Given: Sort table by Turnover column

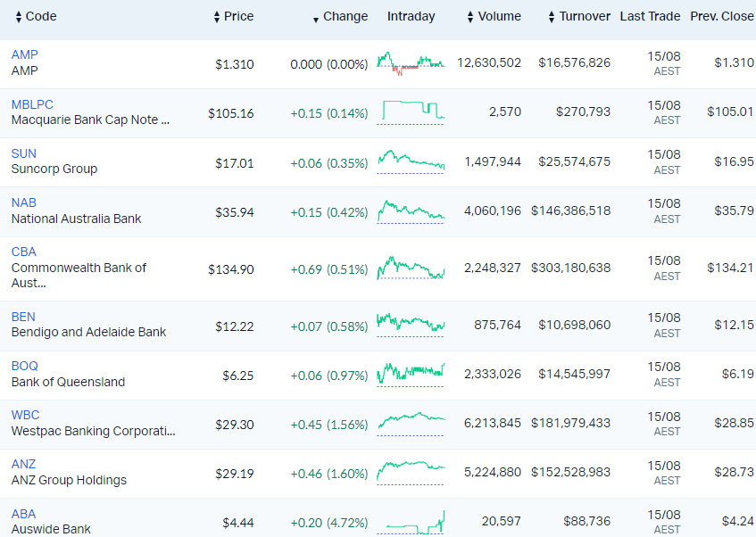Looking at the screenshot, I should 579,16.
